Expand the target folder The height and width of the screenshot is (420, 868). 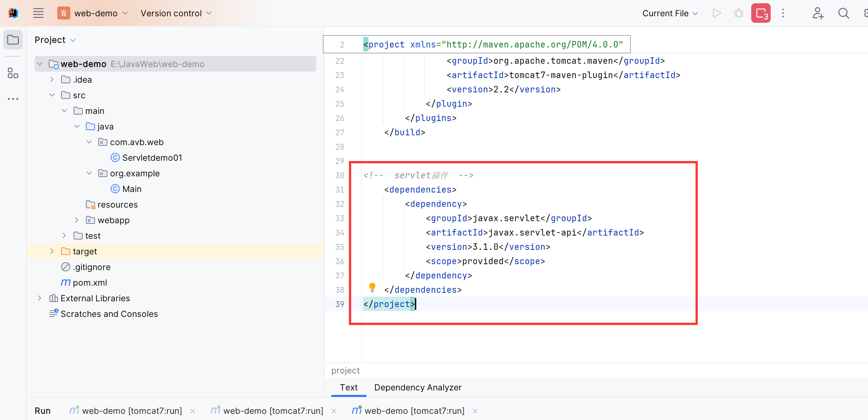[x=52, y=251]
